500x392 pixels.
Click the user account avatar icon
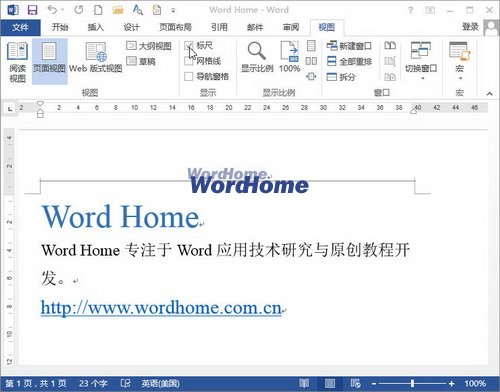tap(491, 27)
